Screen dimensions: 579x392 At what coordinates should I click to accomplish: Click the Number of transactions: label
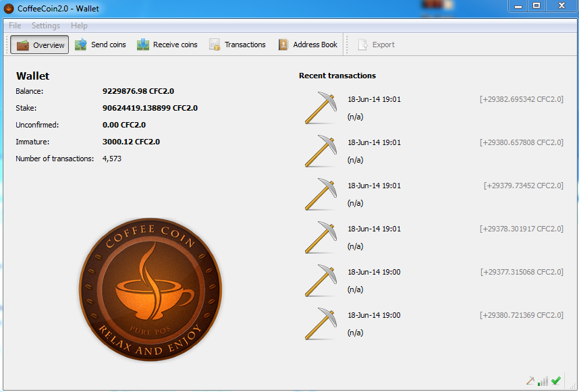(x=55, y=159)
